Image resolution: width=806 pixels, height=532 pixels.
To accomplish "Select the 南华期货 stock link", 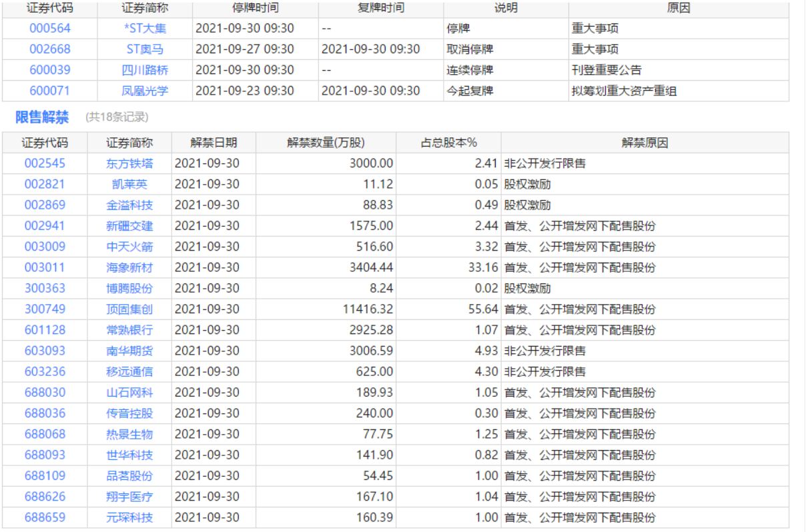I will pos(129,351).
